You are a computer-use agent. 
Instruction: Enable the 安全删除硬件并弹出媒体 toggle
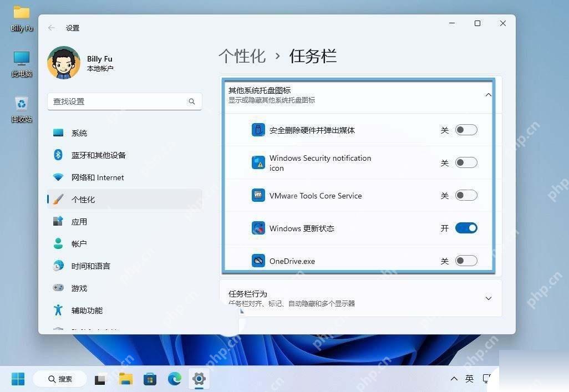[466, 130]
